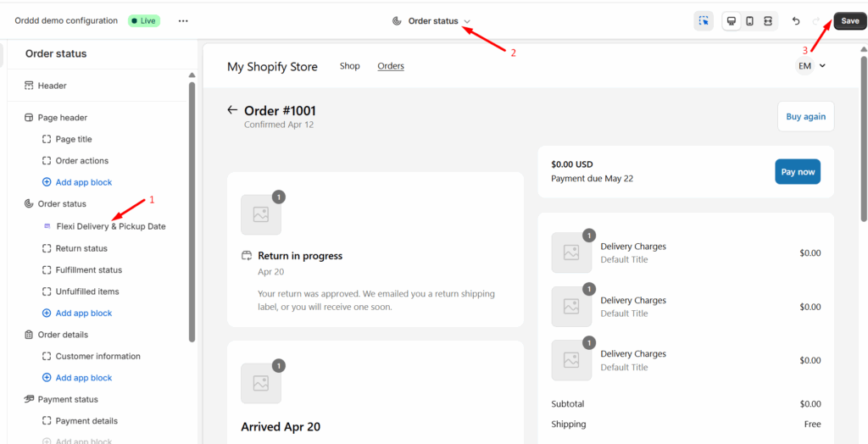
Task: Click the Buy again button
Action: pos(805,117)
